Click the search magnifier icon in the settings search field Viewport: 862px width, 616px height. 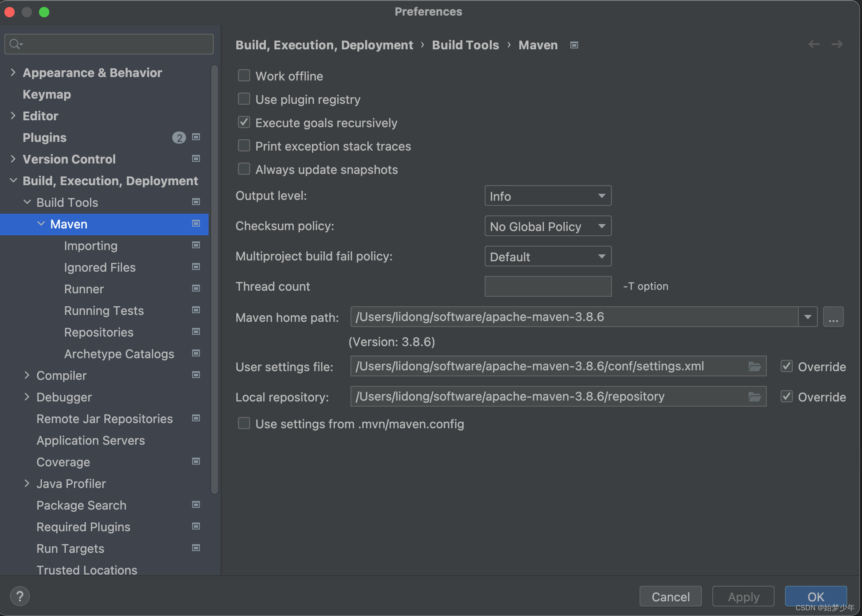[x=16, y=44]
